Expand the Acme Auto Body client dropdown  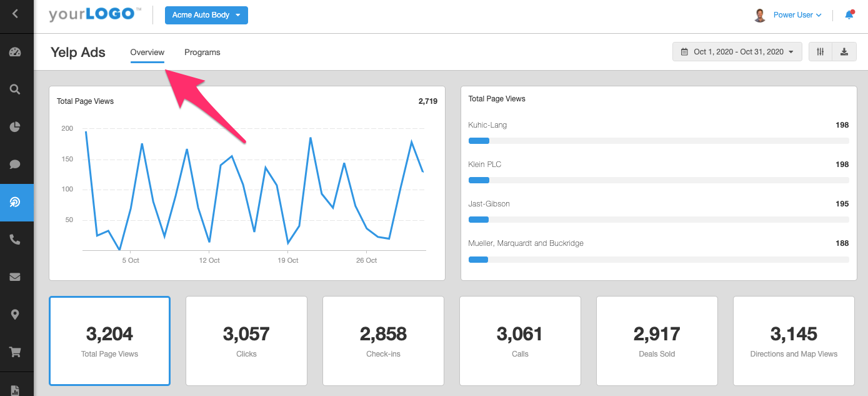click(206, 15)
